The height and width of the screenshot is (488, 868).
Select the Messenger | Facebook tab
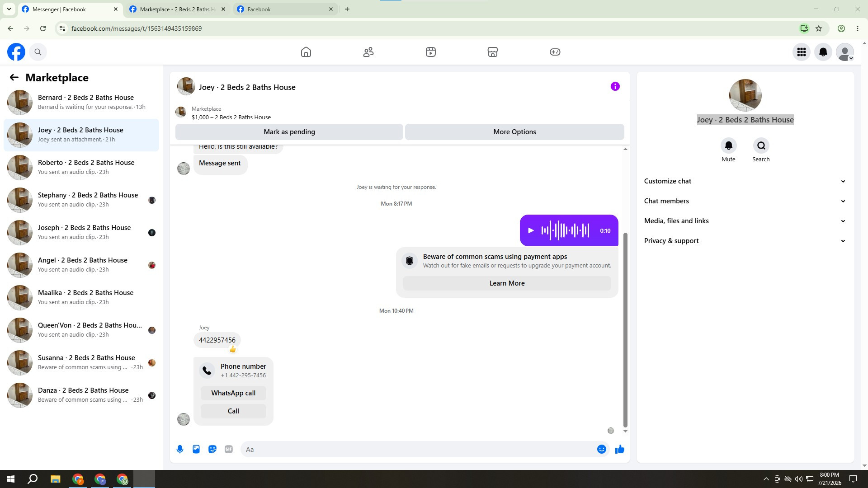click(71, 9)
